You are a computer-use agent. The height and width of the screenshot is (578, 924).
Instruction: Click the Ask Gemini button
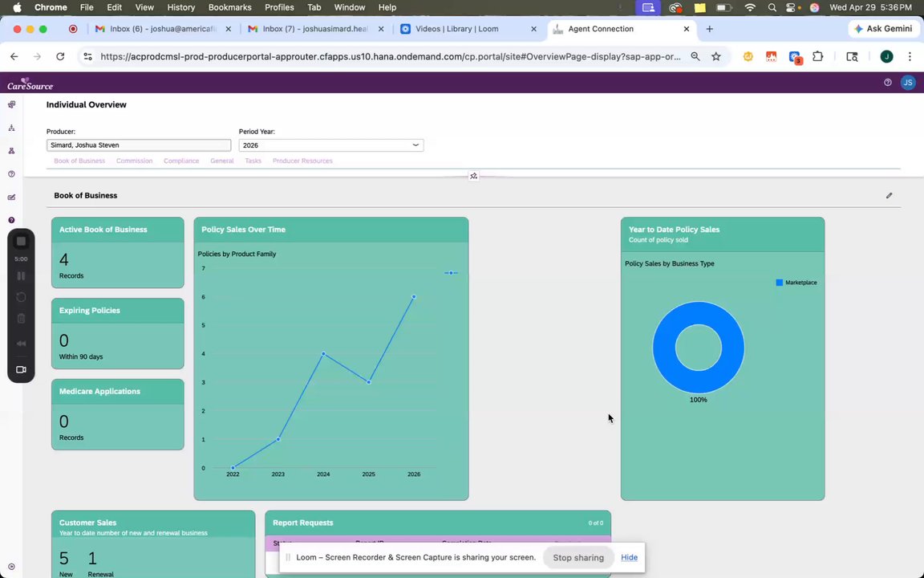click(883, 29)
